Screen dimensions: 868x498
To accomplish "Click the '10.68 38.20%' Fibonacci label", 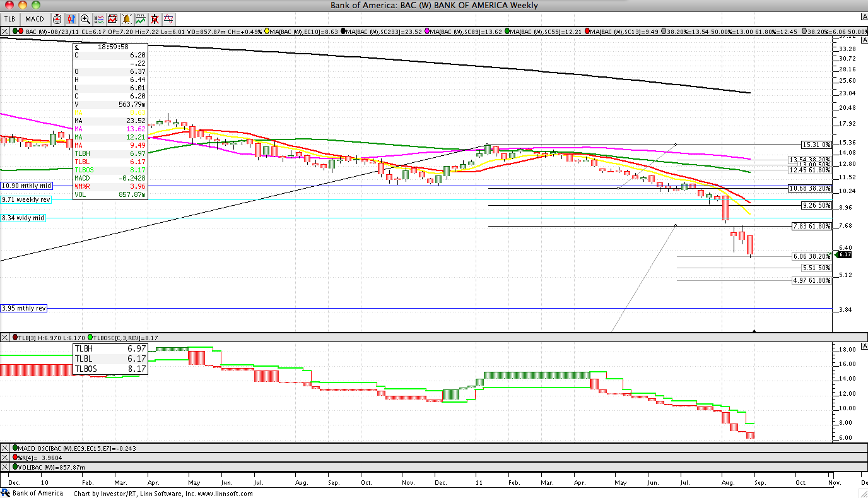I will tap(810, 188).
